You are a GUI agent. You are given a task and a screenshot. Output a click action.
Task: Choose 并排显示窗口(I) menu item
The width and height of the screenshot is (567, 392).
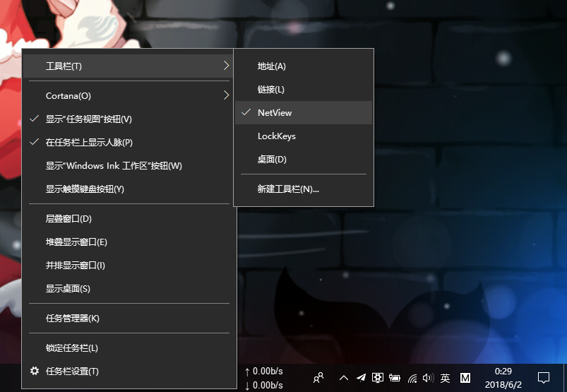click(129, 266)
